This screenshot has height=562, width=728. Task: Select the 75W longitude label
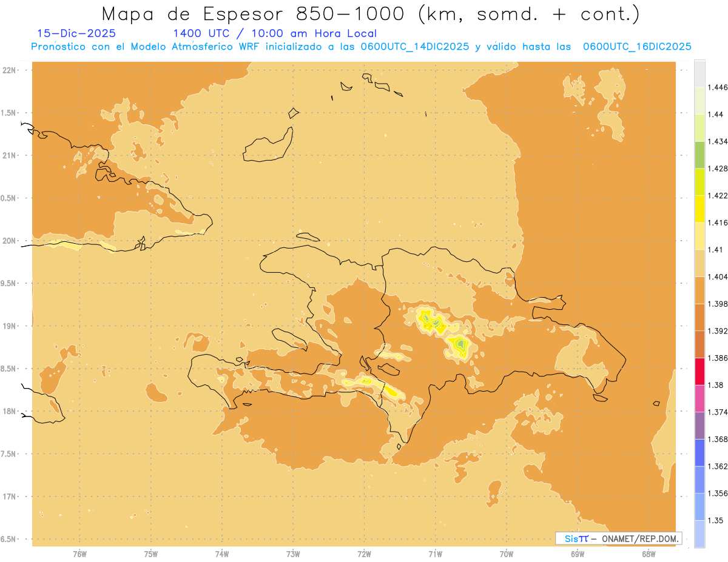151,554
